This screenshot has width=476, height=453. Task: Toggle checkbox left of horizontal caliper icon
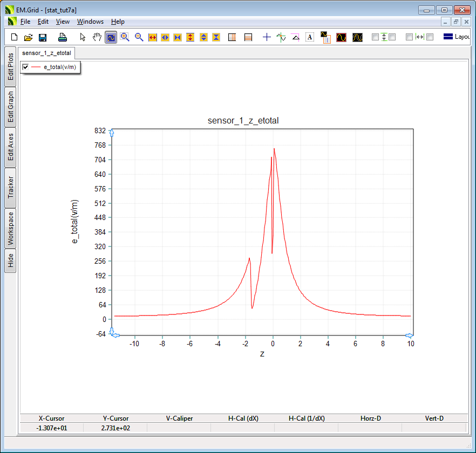409,37
